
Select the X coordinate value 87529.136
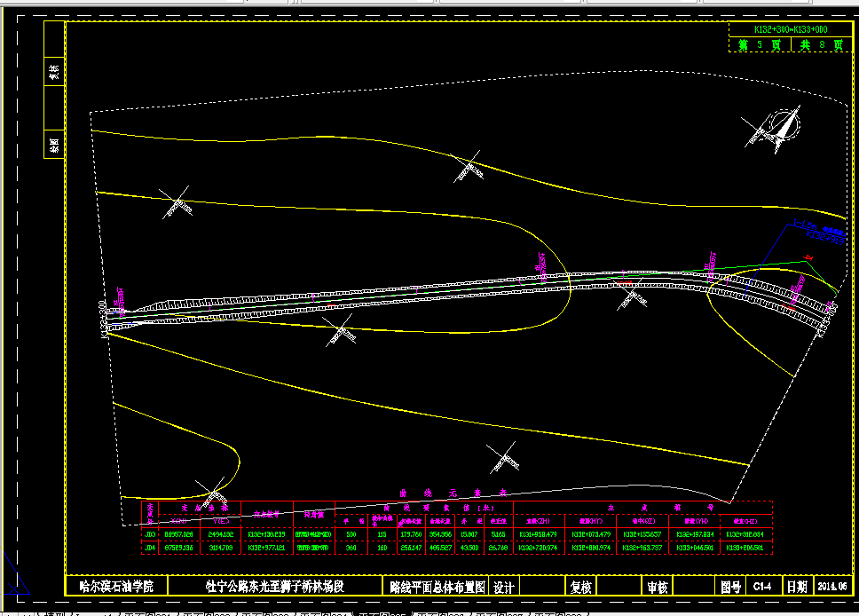point(178,548)
